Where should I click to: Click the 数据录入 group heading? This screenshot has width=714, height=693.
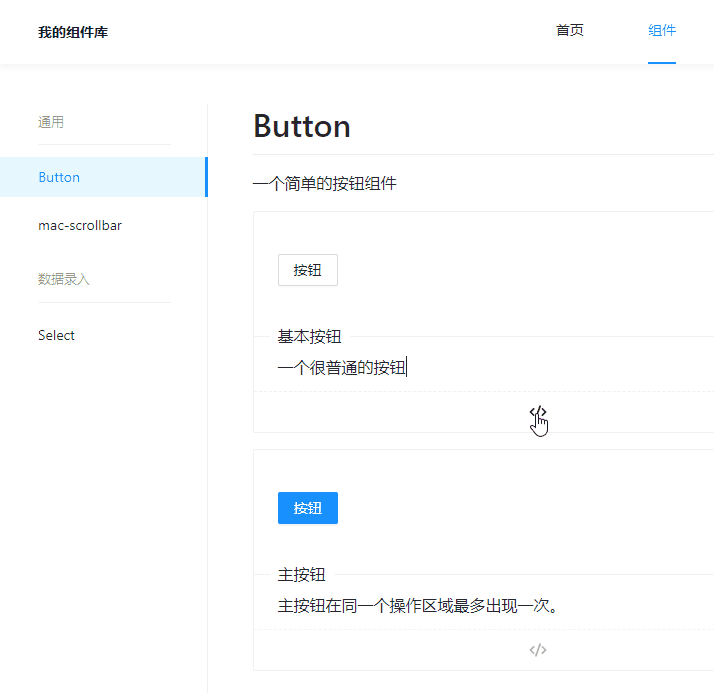click(x=64, y=279)
